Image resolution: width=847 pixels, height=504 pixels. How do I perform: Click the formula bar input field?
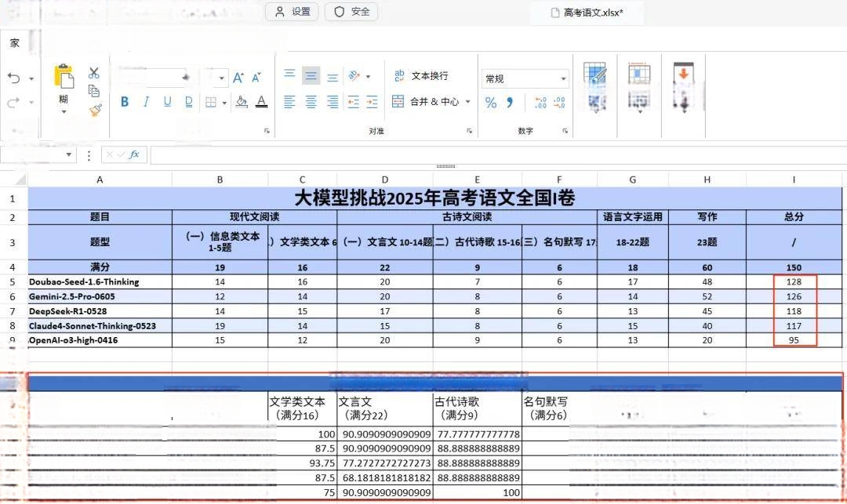click(x=498, y=155)
